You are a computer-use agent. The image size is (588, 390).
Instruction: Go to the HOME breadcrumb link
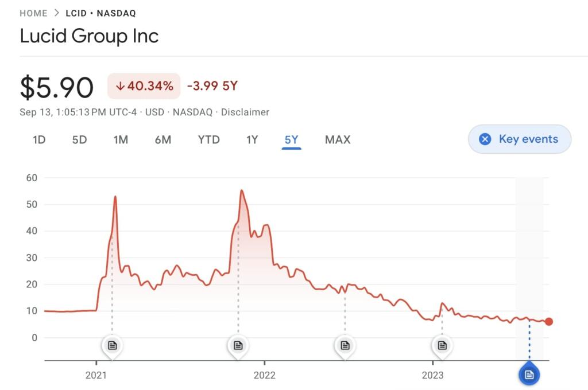[33, 13]
